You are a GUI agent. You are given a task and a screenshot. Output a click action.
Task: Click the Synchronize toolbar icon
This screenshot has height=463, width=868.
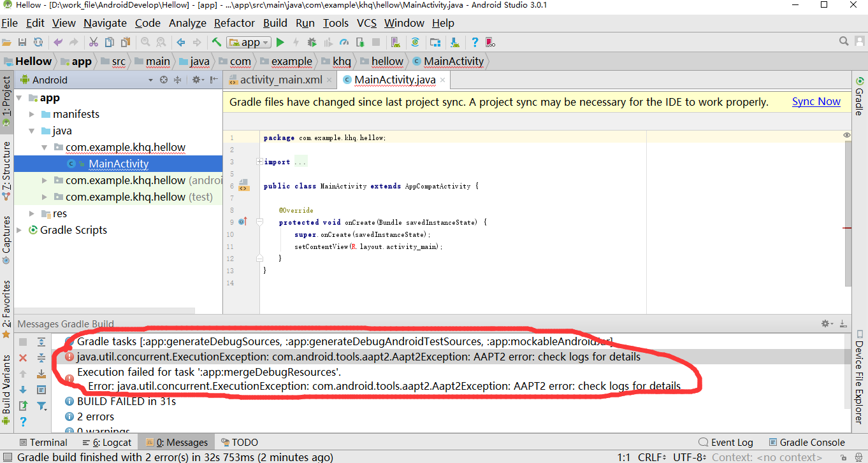(38, 42)
